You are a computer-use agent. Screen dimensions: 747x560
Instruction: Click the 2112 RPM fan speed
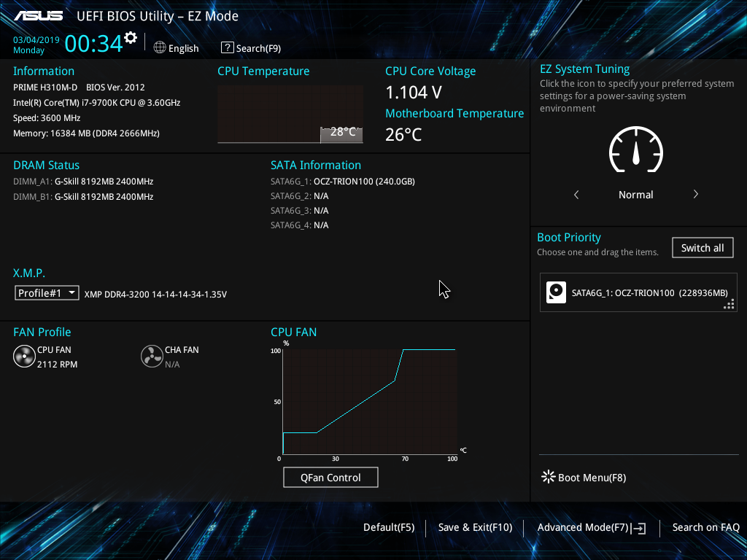click(57, 365)
